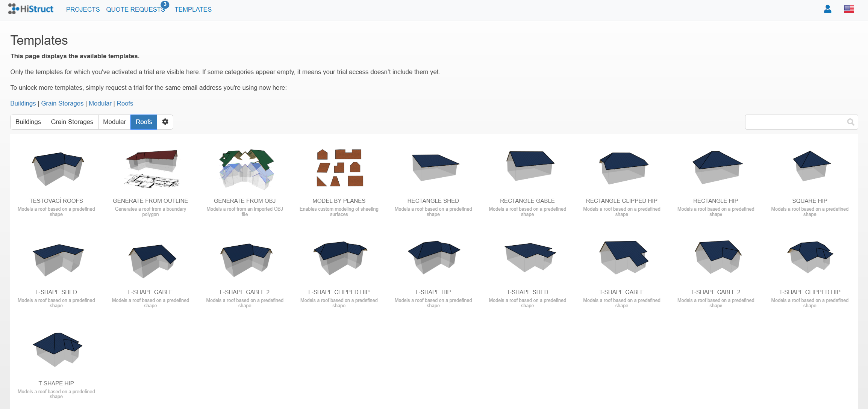Go to the PROJECTS menu item

pos(83,9)
